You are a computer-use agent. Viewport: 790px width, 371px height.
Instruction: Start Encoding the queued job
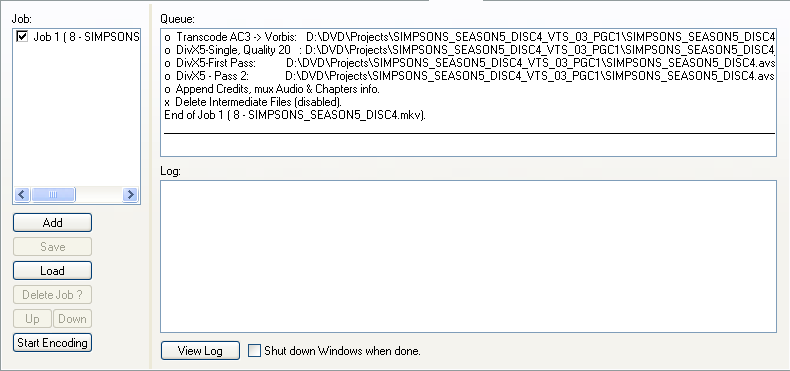[x=52, y=343]
